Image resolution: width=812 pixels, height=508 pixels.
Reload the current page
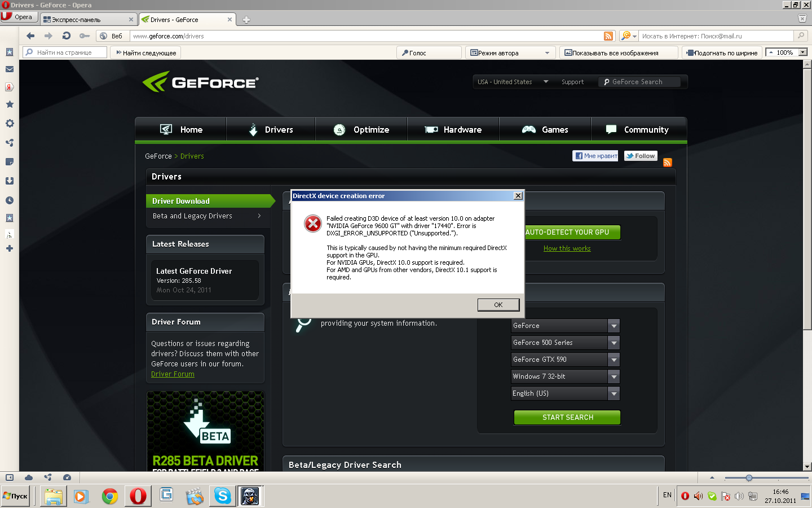point(67,36)
